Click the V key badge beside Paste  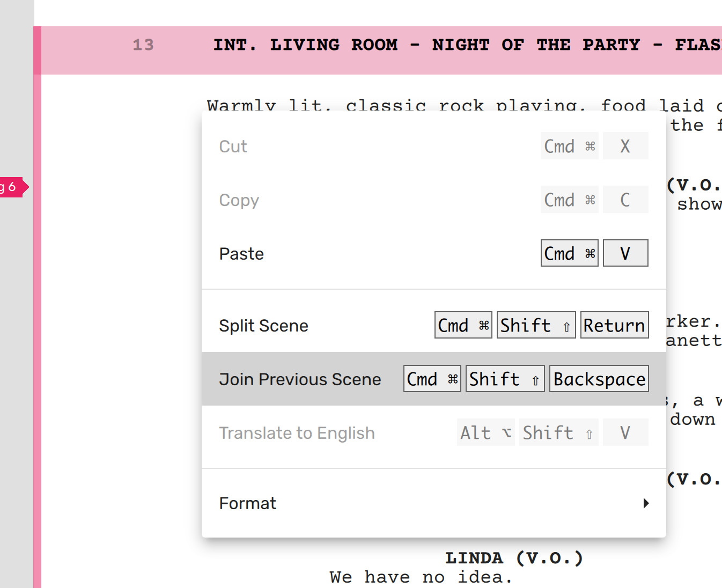pos(625,253)
